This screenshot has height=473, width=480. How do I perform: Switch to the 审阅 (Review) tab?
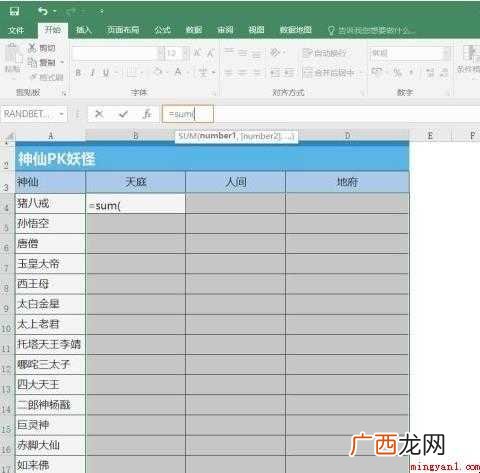tap(225, 30)
